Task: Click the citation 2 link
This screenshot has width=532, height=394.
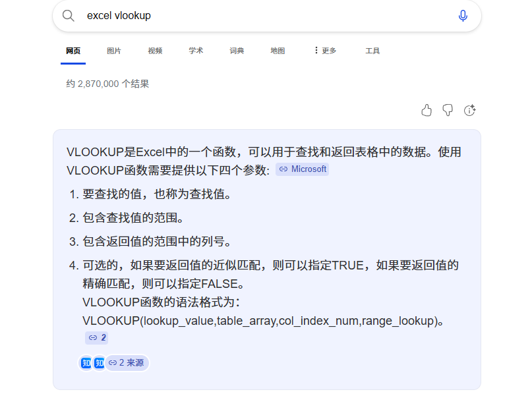Action: (96, 337)
